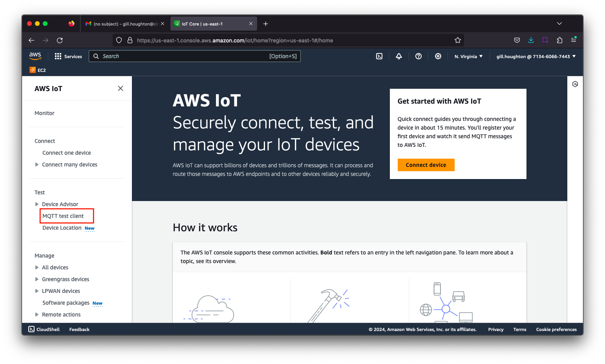
Task: Open the notifications bell icon
Action: click(x=399, y=56)
